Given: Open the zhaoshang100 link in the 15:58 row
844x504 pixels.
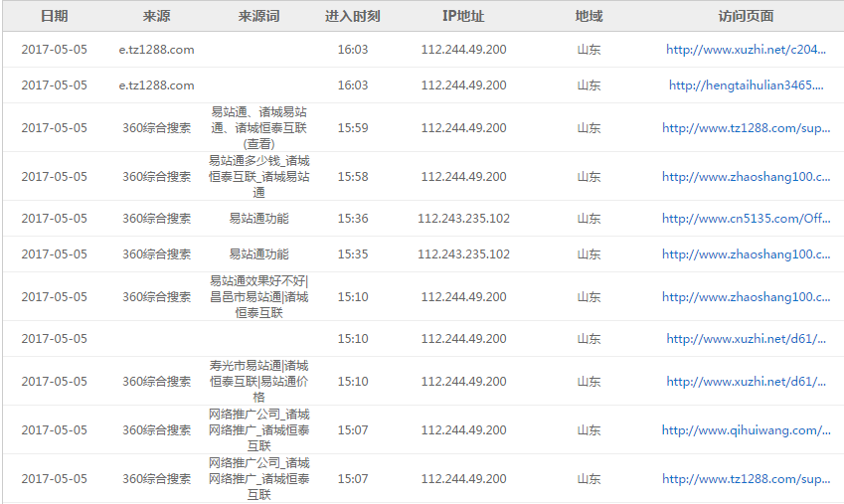Looking at the screenshot, I should [x=746, y=177].
